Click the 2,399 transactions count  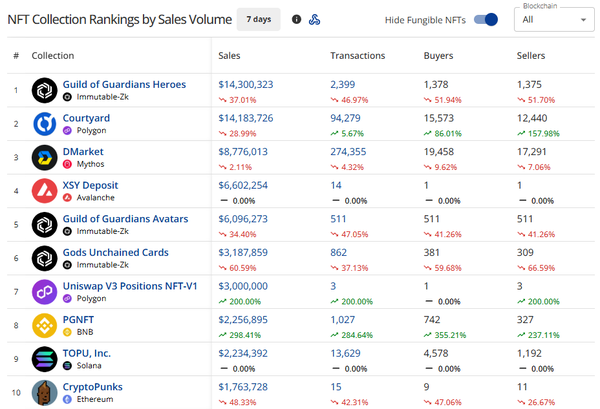[342, 85]
